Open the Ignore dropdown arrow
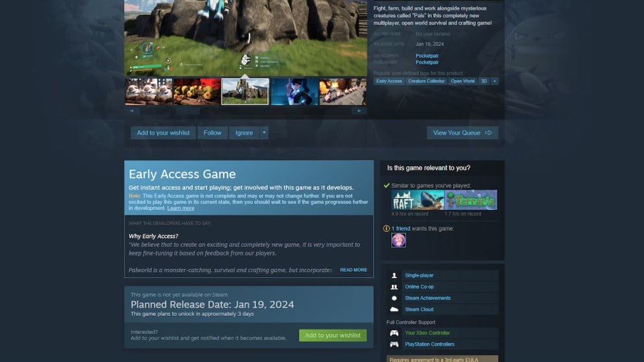 (x=264, y=133)
